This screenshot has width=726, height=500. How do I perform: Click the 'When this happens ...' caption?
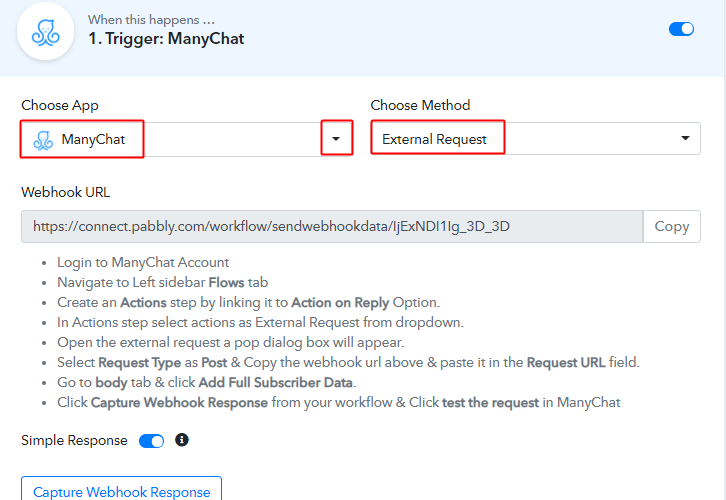151,19
